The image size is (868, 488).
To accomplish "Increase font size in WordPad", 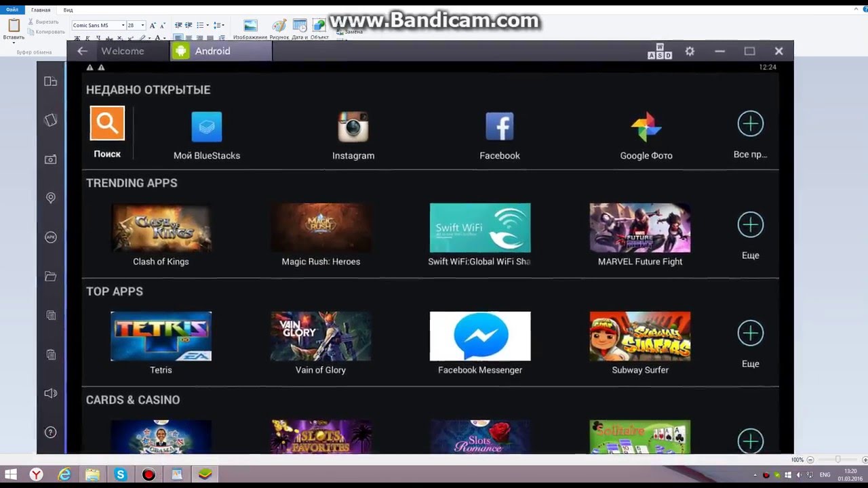I will coord(153,25).
